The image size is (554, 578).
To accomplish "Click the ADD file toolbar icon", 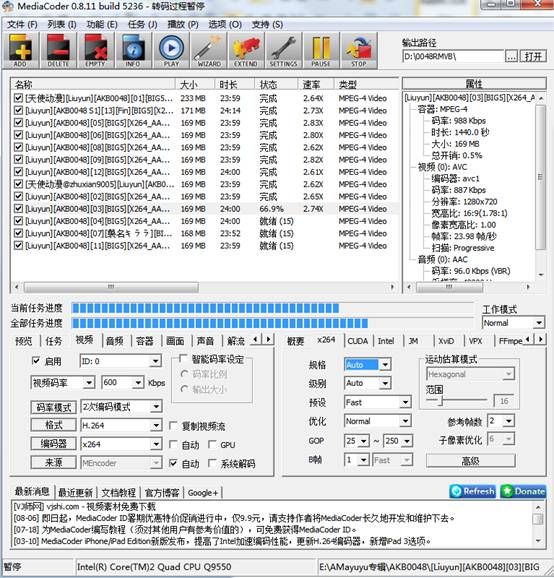I will (21, 50).
